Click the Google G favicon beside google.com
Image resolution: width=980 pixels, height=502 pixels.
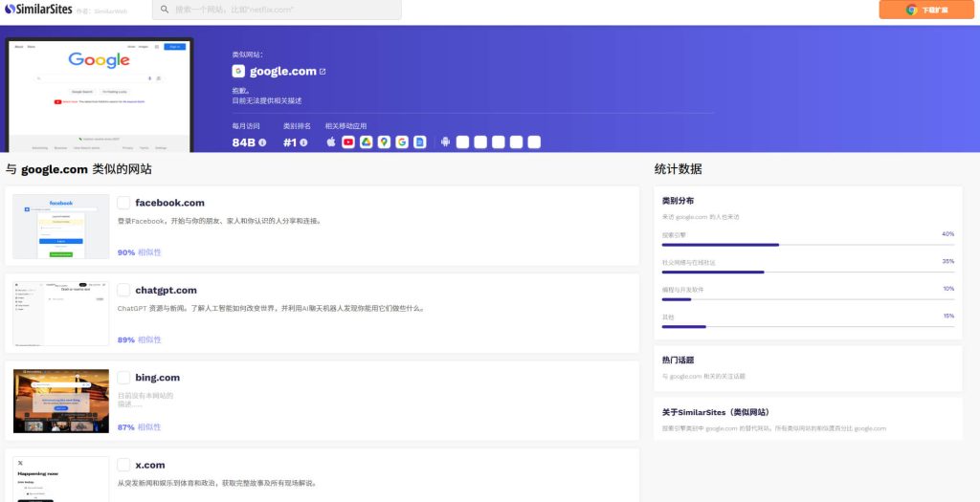pyautogui.click(x=238, y=72)
